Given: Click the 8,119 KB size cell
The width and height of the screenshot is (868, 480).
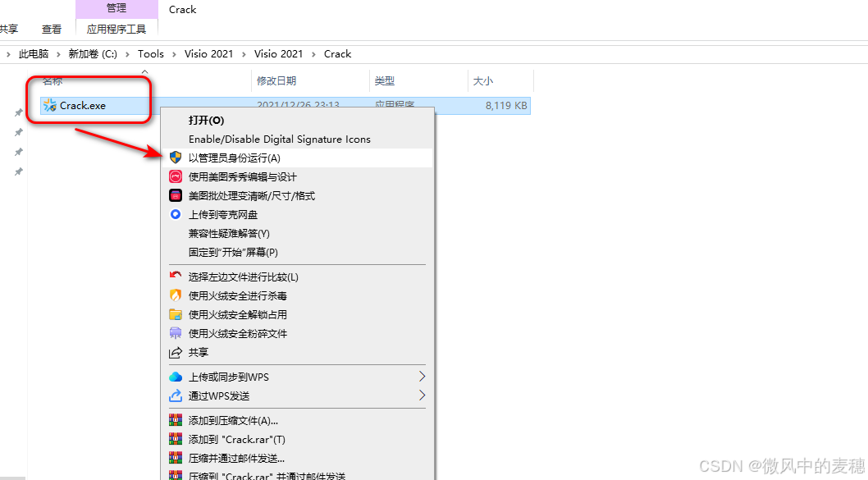Looking at the screenshot, I should (506, 105).
